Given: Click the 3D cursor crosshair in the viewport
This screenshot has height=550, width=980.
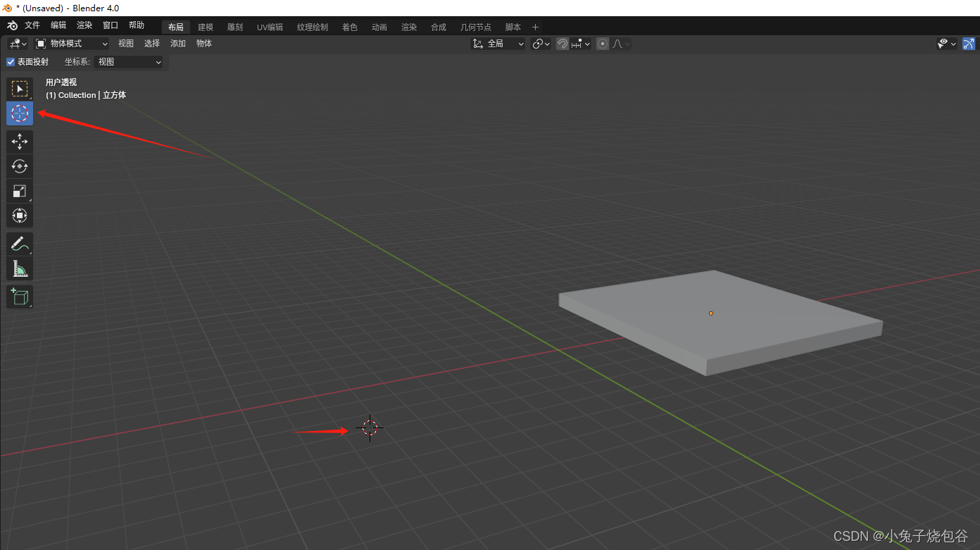Looking at the screenshot, I should click(370, 427).
